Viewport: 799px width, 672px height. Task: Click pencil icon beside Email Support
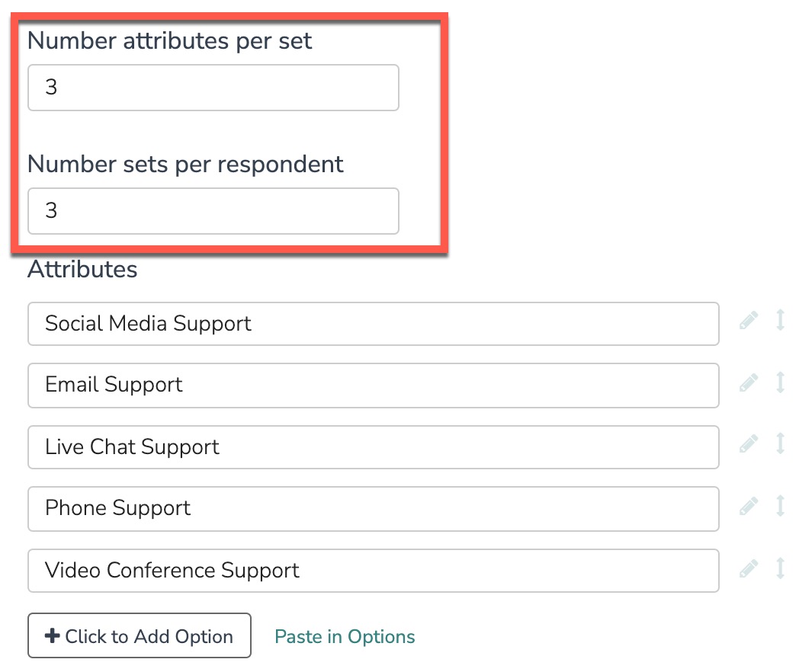point(749,383)
